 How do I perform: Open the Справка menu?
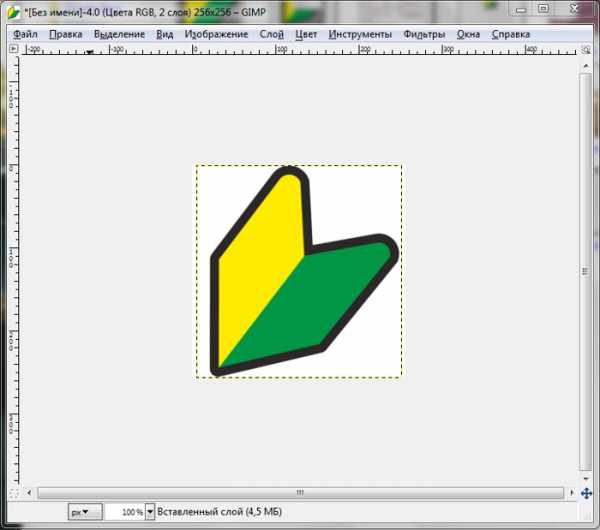click(x=511, y=34)
